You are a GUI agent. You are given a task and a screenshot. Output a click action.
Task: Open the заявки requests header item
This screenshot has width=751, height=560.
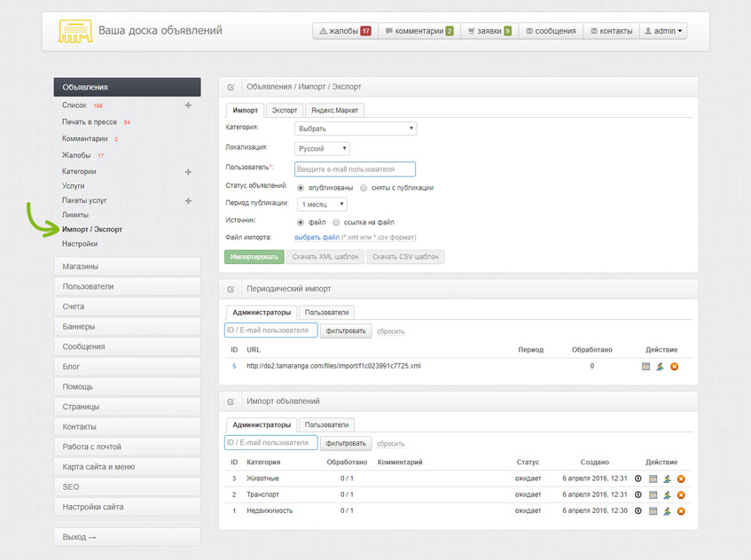pyautogui.click(x=489, y=31)
